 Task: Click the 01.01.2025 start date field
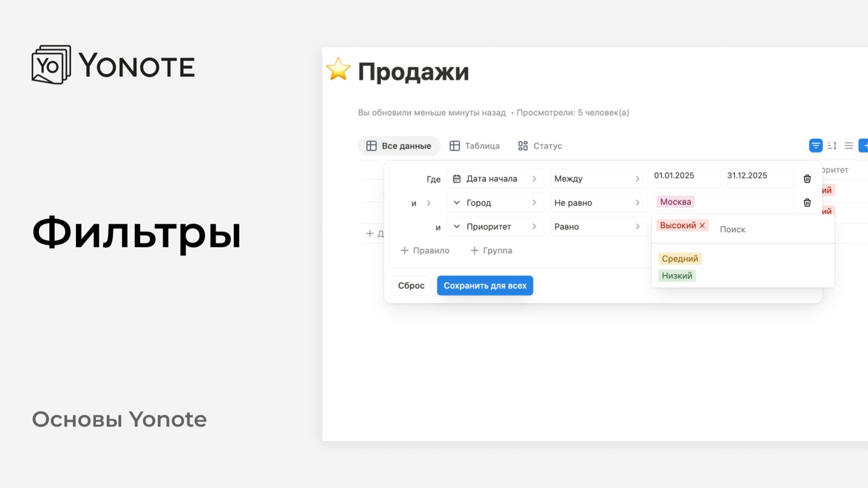click(687, 178)
